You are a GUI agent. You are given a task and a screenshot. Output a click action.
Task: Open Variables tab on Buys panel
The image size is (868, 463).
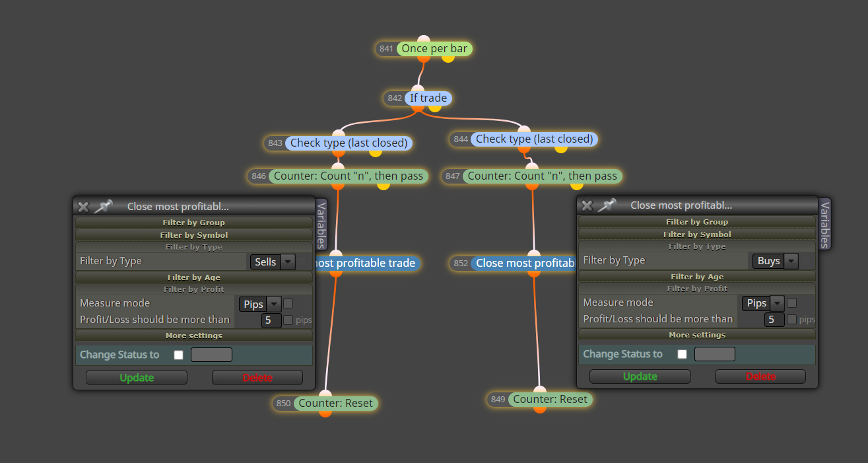coord(824,225)
